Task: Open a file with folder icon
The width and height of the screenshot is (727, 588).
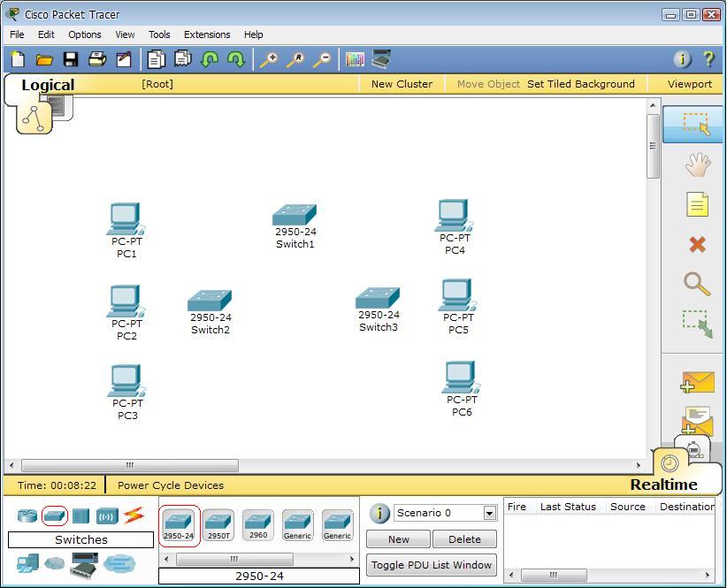Action: (44, 59)
